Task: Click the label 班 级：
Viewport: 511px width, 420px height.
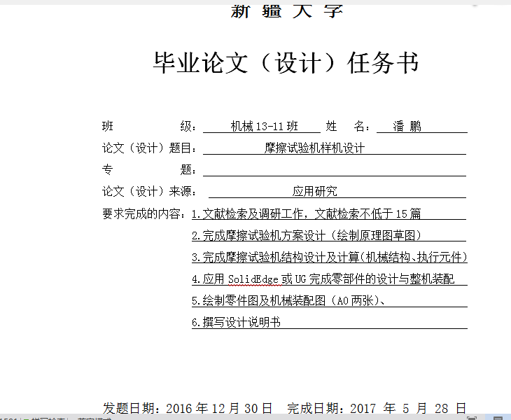Action: pos(150,126)
